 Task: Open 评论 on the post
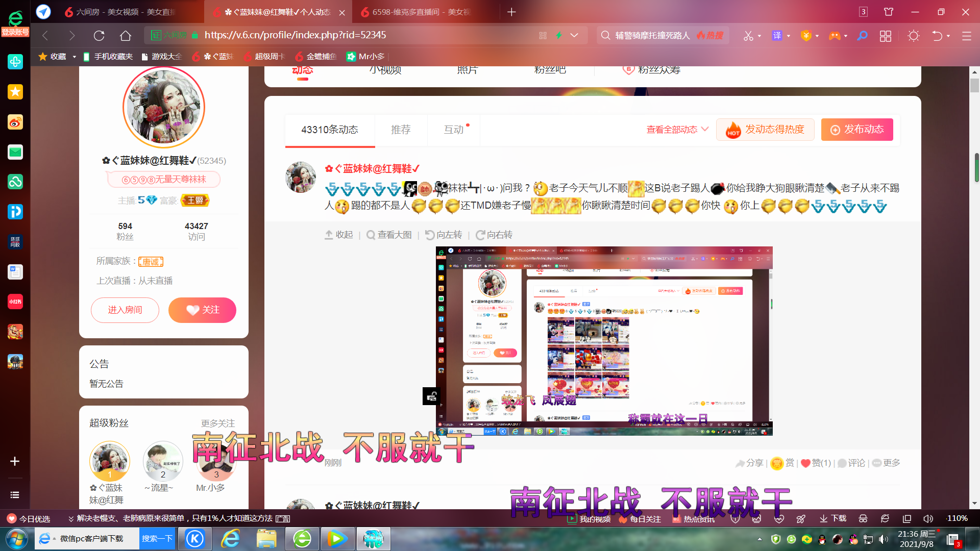(x=851, y=463)
